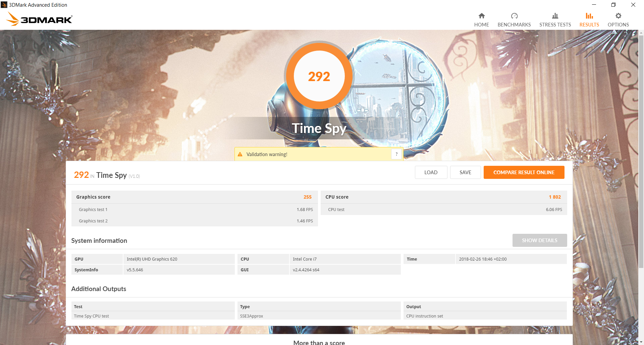This screenshot has width=644, height=345.
Task: Click the System information heading
Action: click(99, 240)
